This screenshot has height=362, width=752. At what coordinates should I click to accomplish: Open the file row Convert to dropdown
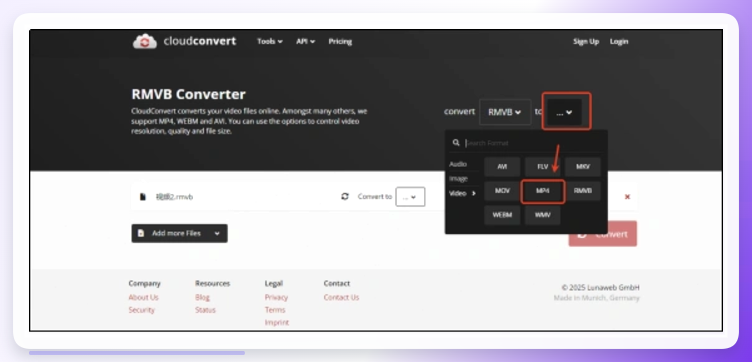point(410,197)
